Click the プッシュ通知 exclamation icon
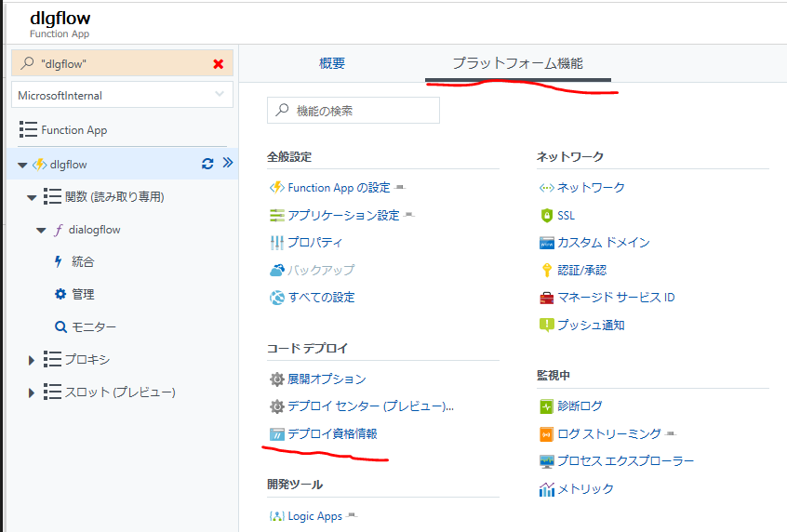 (x=547, y=326)
